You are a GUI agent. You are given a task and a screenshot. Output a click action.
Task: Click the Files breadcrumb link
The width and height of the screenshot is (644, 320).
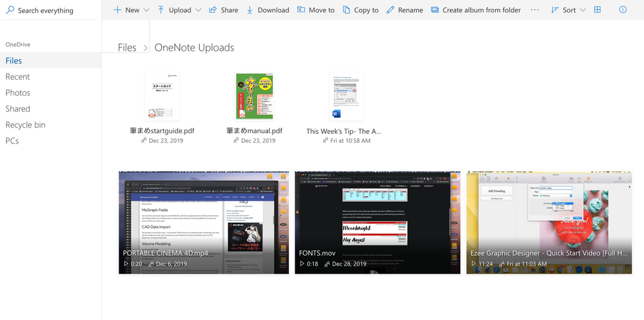[x=127, y=48]
